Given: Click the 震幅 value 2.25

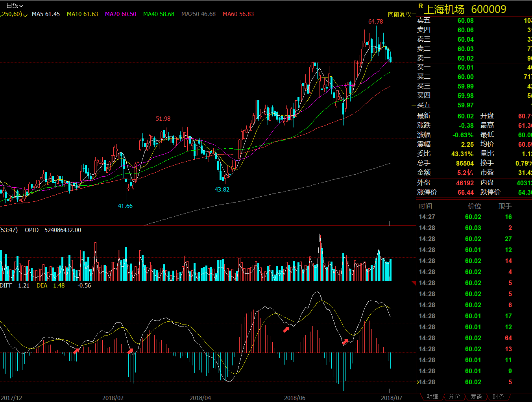Looking at the screenshot, I should click(x=467, y=144).
